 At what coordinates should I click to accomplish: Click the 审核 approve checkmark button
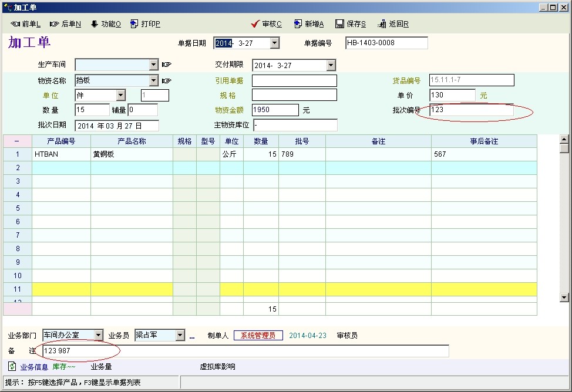(266, 24)
